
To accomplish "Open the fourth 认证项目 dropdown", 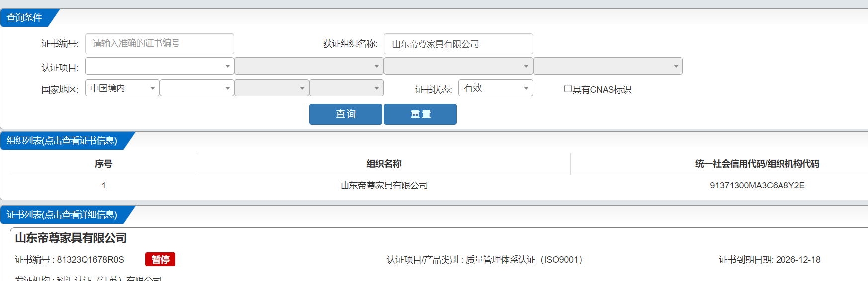I will (608, 66).
